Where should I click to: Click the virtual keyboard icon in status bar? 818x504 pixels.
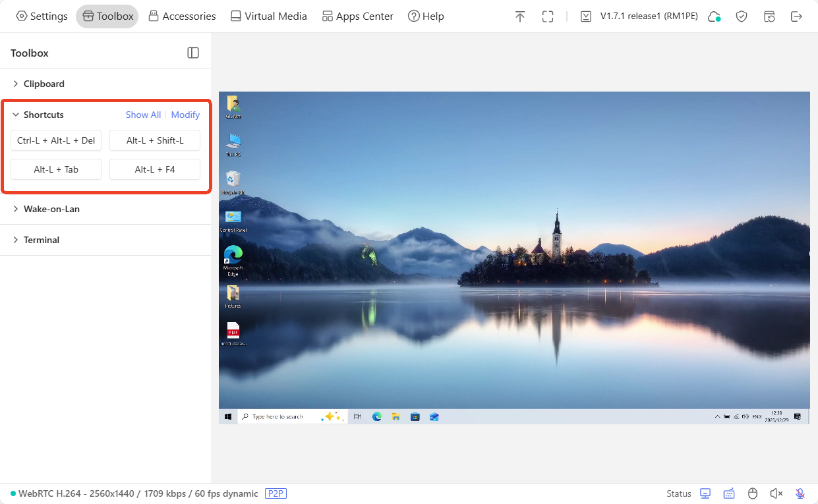click(x=729, y=493)
